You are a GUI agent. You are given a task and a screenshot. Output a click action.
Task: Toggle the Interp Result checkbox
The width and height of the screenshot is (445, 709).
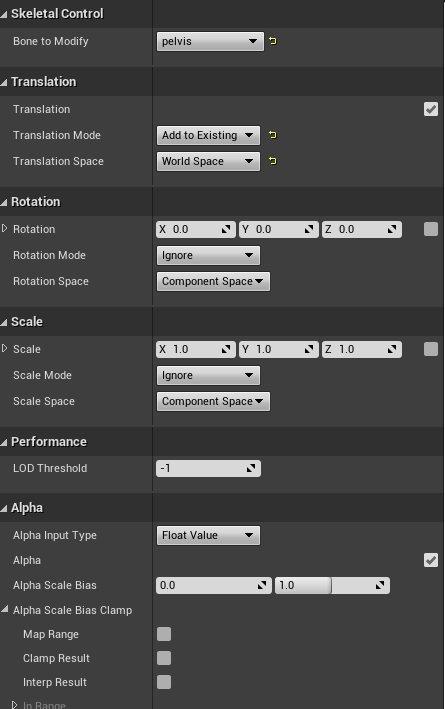click(x=164, y=682)
